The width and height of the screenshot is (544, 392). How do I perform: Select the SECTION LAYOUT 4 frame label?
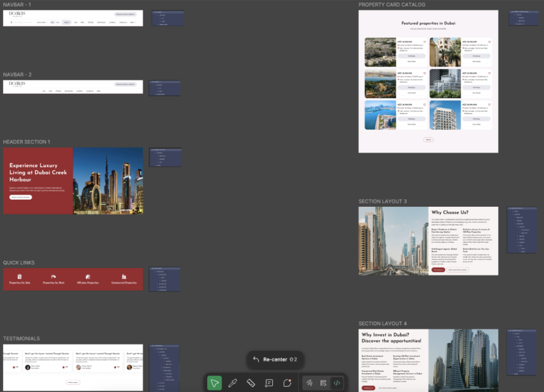click(x=383, y=324)
